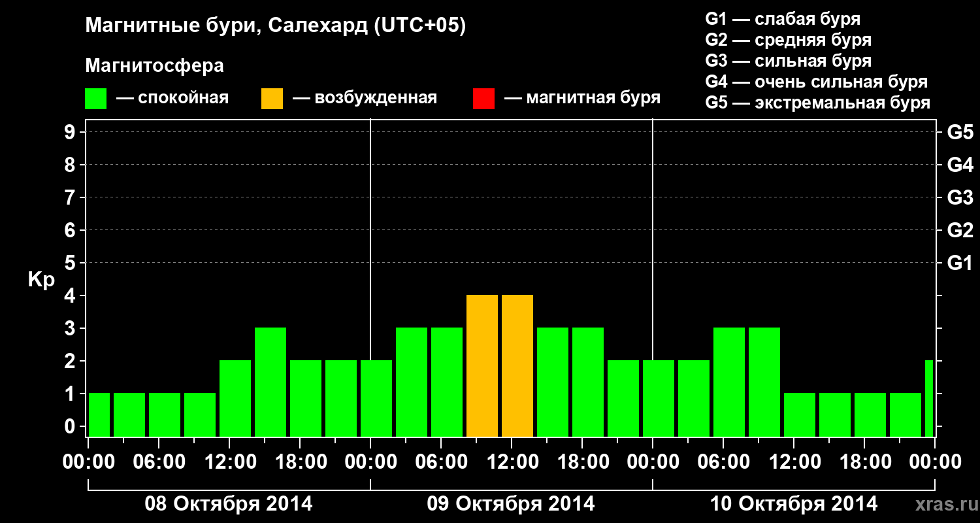
Task: Click the first bar of 10 Октября after midnight
Action: tap(659, 399)
